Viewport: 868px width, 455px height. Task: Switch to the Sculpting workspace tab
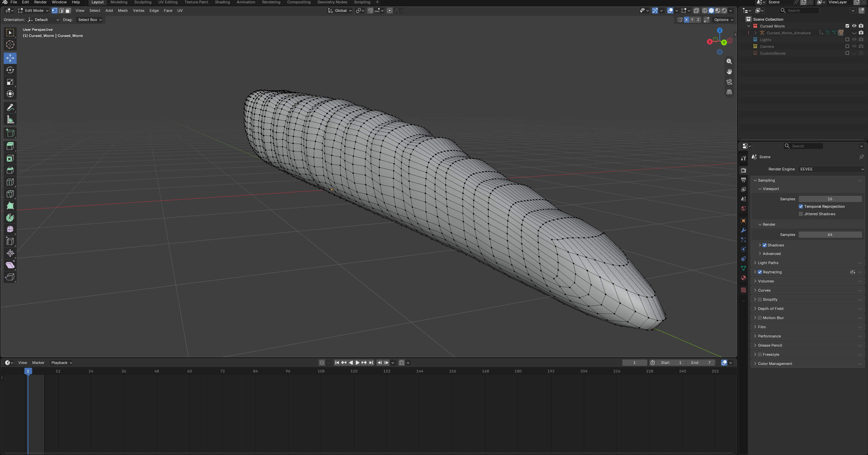point(142,2)
